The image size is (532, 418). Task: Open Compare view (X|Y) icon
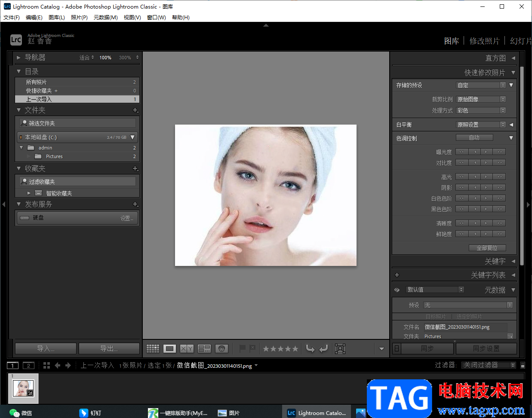(187, 349)
